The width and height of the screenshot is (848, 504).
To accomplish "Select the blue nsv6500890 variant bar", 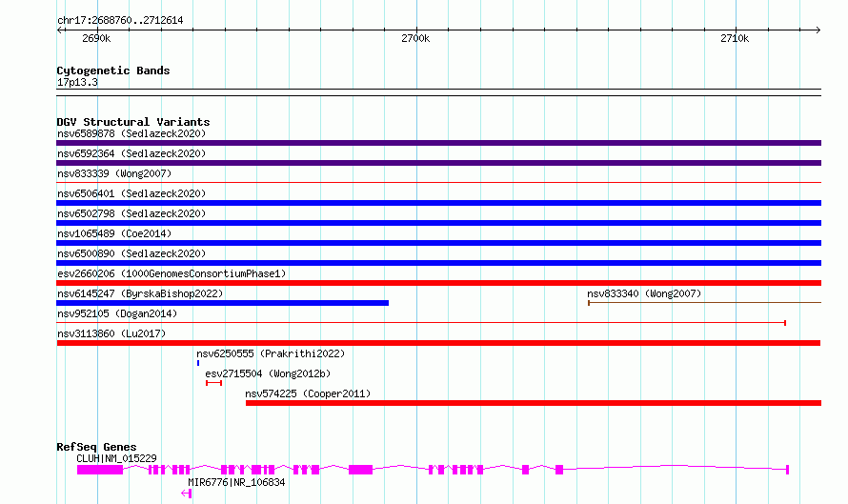I will pos(438,263).
